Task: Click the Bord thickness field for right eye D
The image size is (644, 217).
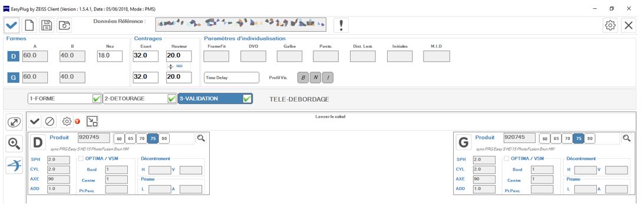Action: tap(117, 169)
